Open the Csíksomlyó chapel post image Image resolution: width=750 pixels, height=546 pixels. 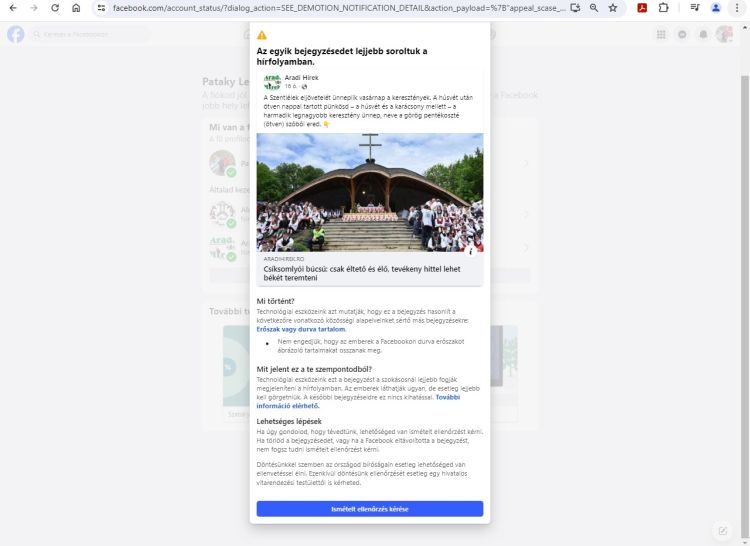click(370, 192)
